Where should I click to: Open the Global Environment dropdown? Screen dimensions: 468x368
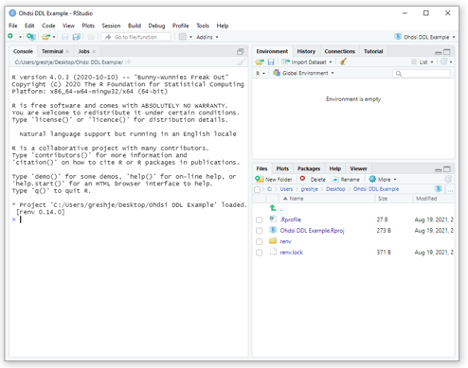(303, 73)
